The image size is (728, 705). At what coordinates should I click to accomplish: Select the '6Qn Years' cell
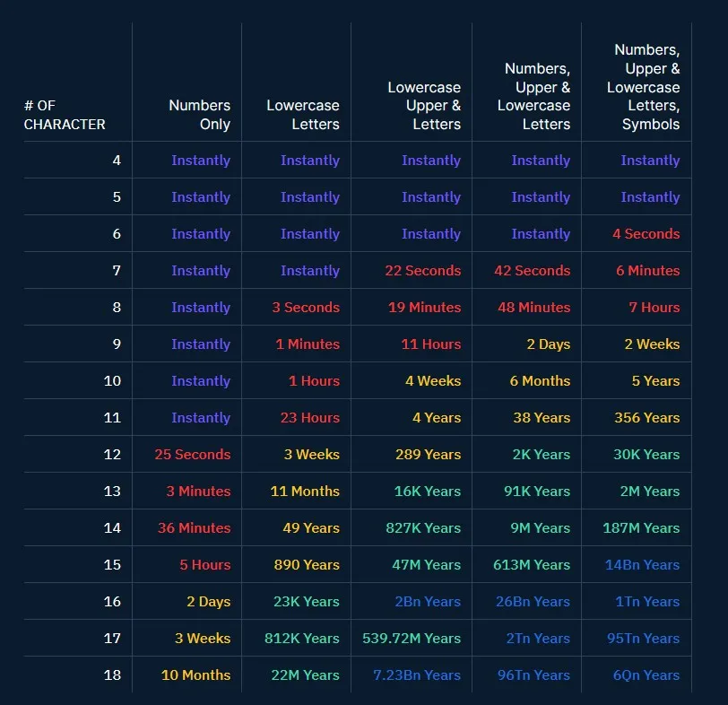click(646, 675)
